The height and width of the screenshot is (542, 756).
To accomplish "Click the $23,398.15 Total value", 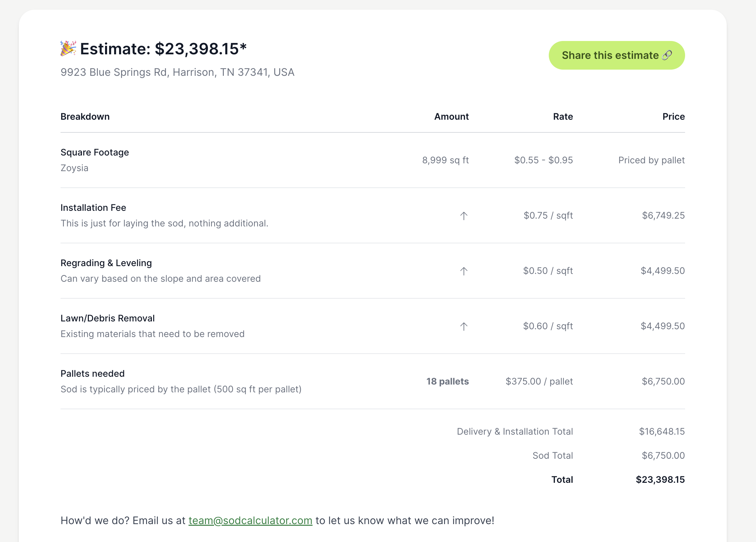I will [x=660, y=480].
